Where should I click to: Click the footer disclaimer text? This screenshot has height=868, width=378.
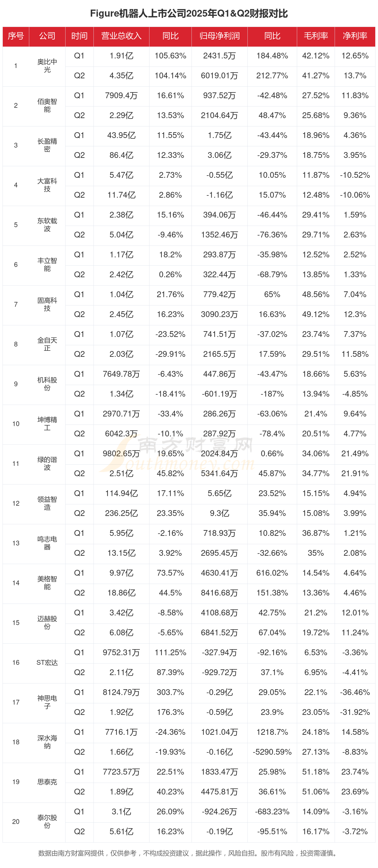point(189,853)
